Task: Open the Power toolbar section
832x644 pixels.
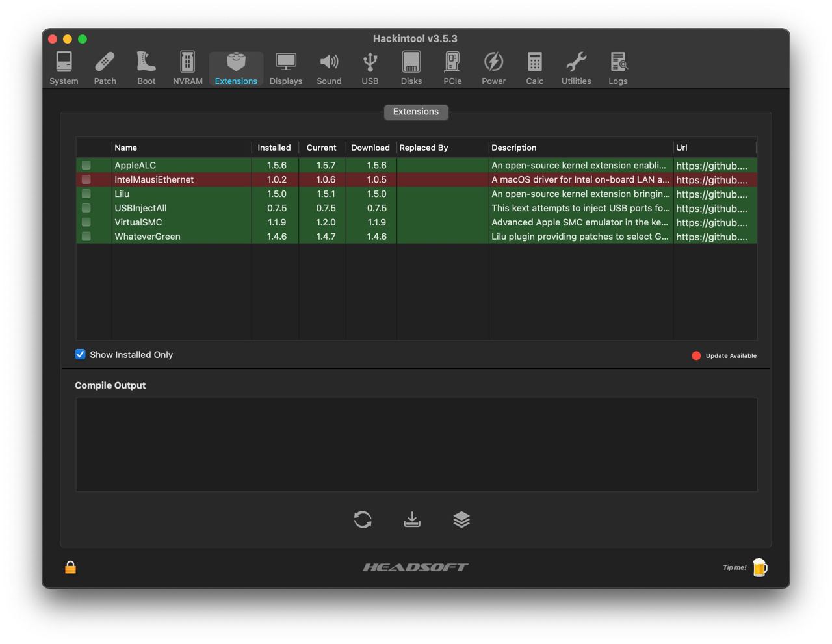Action: (493, 68)
